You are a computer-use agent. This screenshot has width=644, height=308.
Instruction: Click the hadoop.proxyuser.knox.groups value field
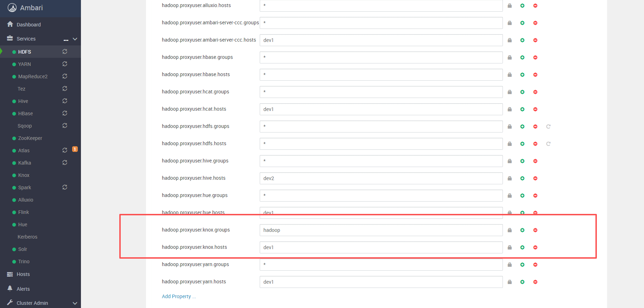click(x=381, y=230)
